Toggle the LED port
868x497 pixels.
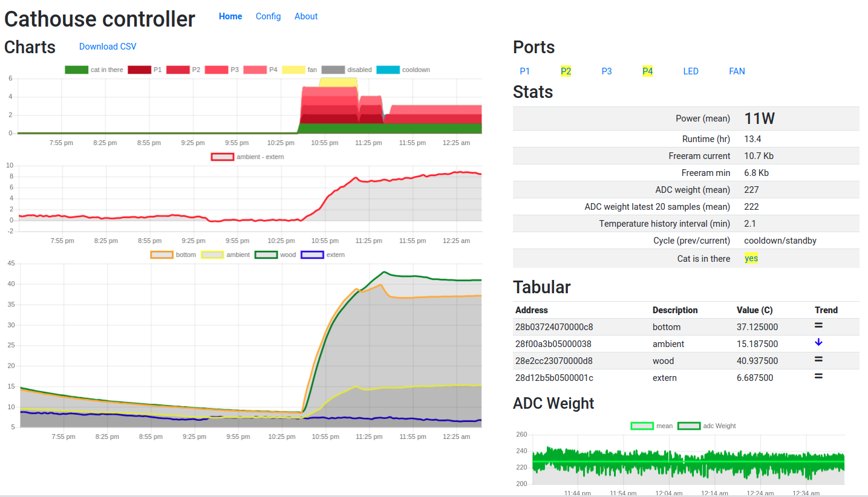[x=691, y=71]
